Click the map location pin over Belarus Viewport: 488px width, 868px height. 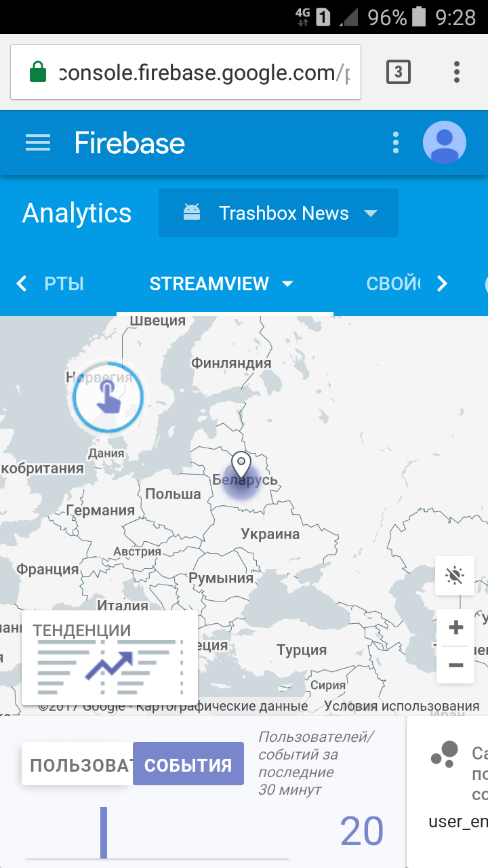(241, 466)
